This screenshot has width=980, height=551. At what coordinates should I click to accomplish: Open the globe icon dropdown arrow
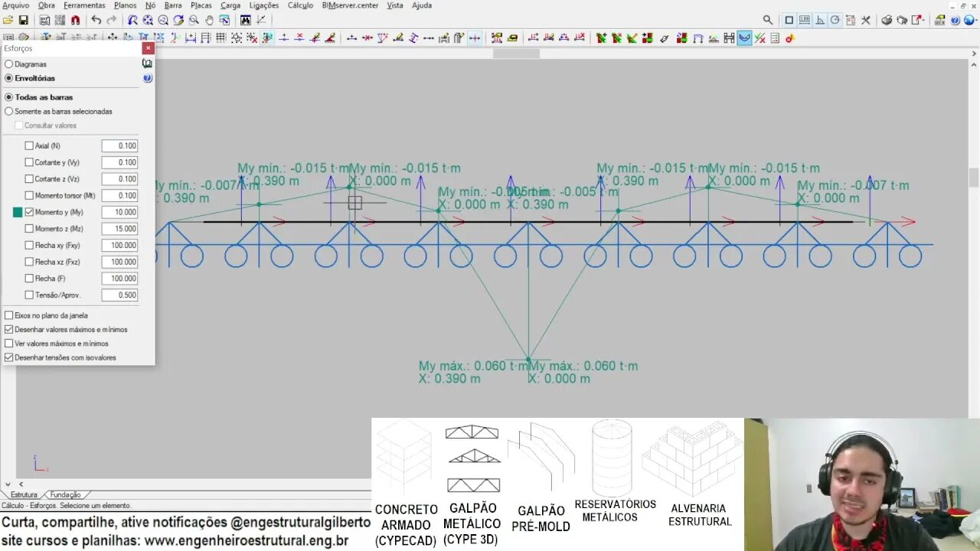[x=976, y=20]
